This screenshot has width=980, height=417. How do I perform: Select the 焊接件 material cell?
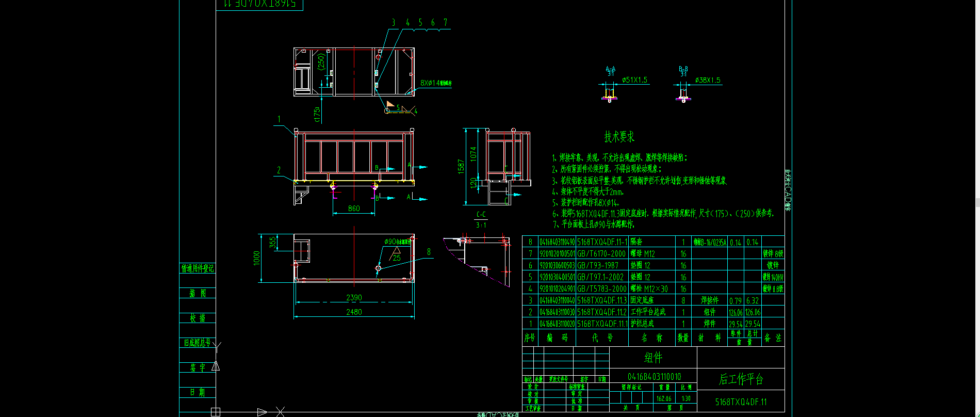tap(710, 300)
